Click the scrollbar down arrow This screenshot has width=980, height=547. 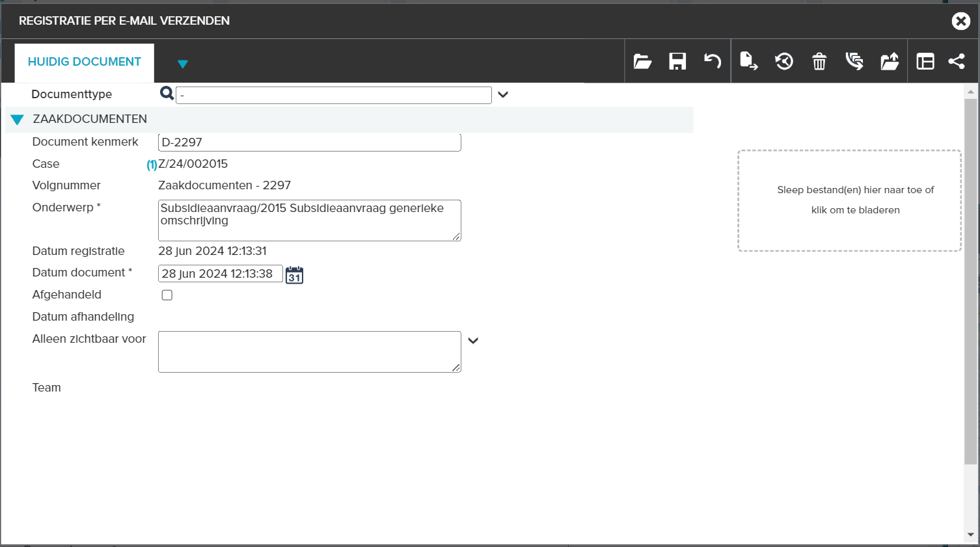point(971,535)
